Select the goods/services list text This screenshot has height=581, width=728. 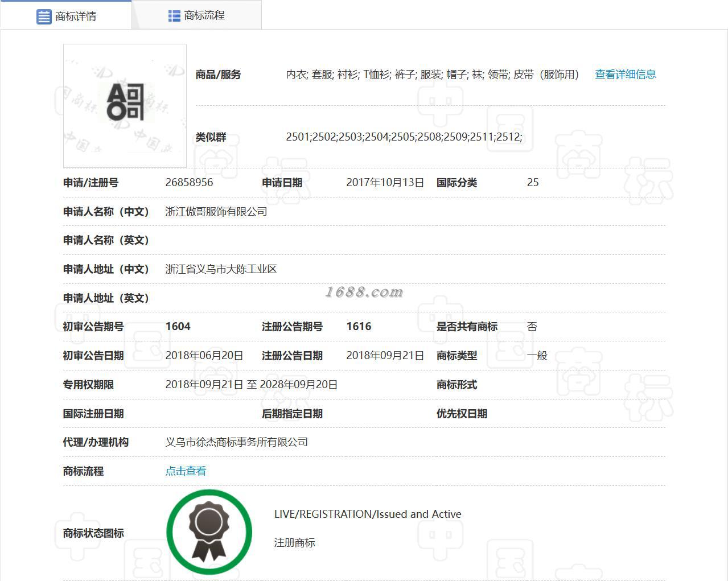(x=433, y=75)
